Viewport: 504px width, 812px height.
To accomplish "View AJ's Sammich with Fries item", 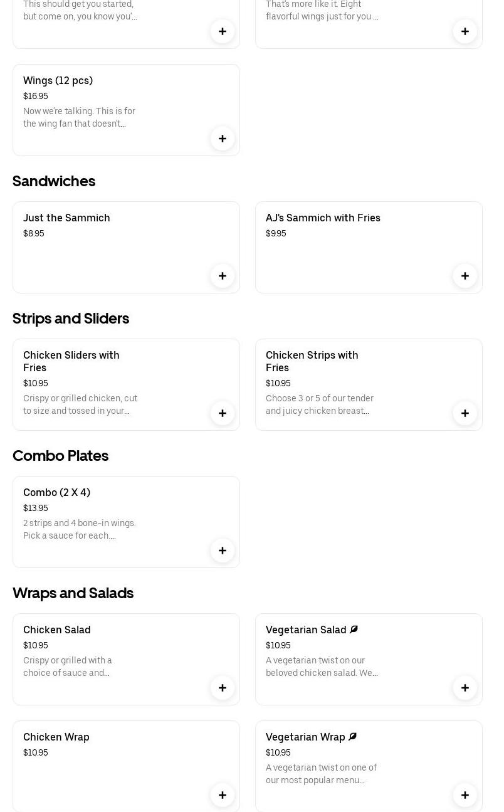I will click(323, 218).
